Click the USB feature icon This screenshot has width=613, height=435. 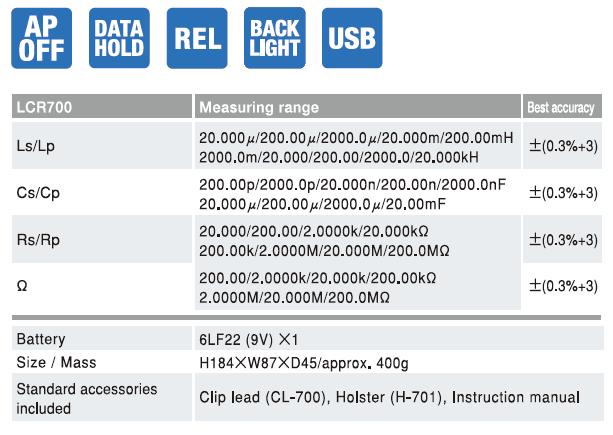(352, 38)
